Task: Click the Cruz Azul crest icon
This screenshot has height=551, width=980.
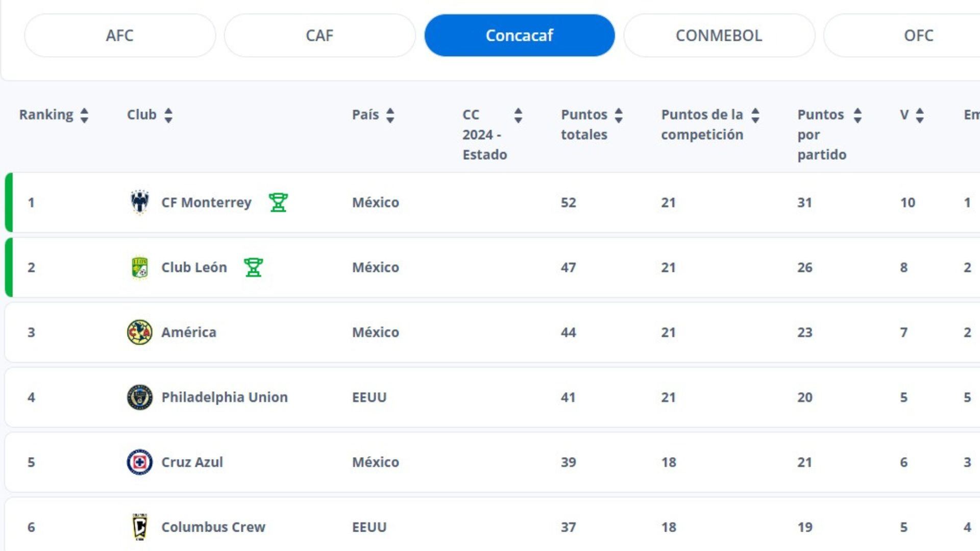Action: point(139,462)
